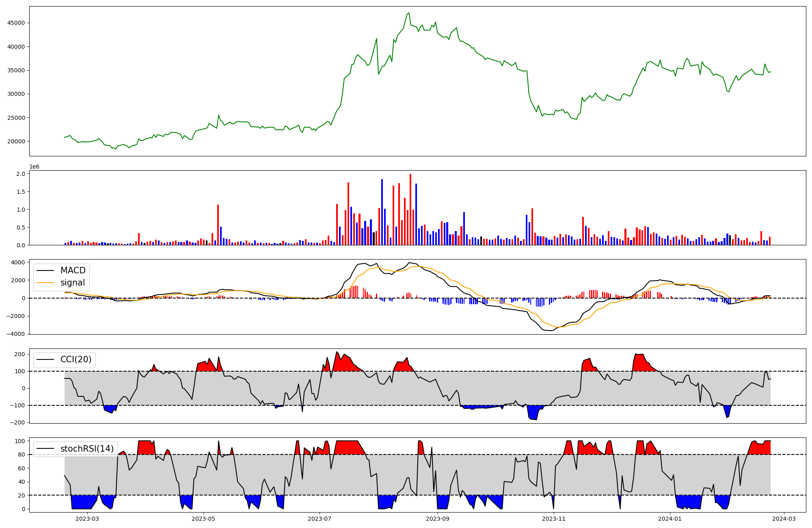The width and height of the screenshot is (812, 528).
Task: Click the 45000 price axis tick label
Action: [x=16, y=23]
